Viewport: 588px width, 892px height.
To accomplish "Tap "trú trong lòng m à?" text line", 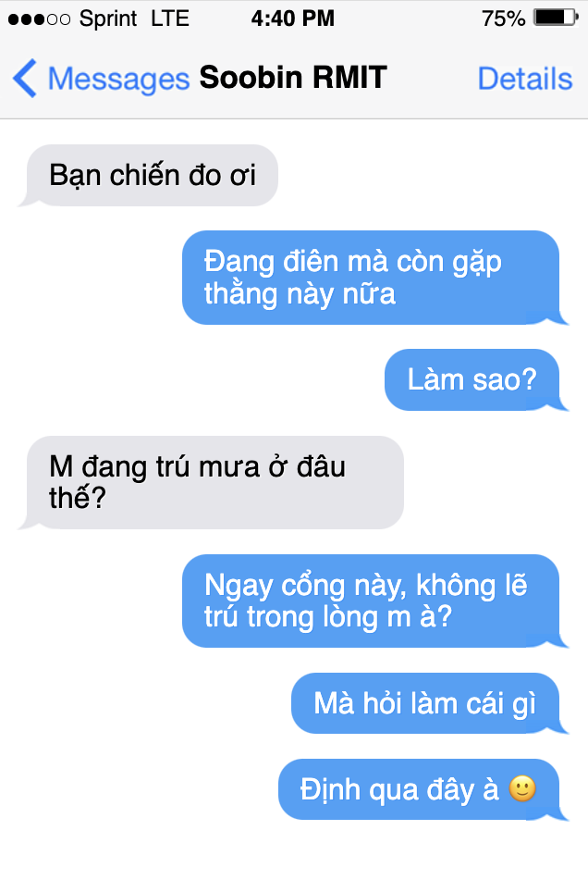I will click(x=328, y=617).
